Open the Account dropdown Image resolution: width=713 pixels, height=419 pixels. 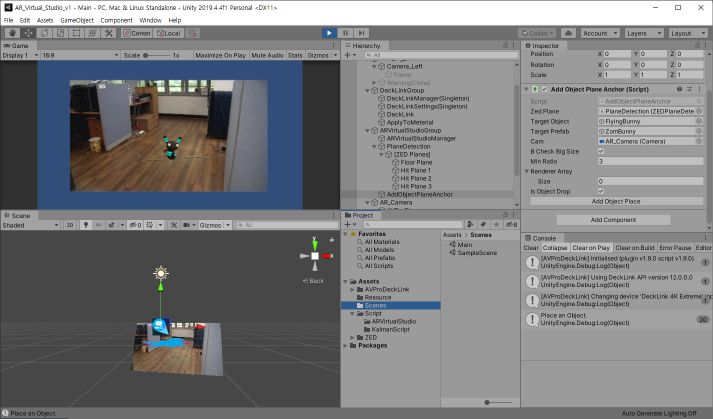tap(600, 33)
